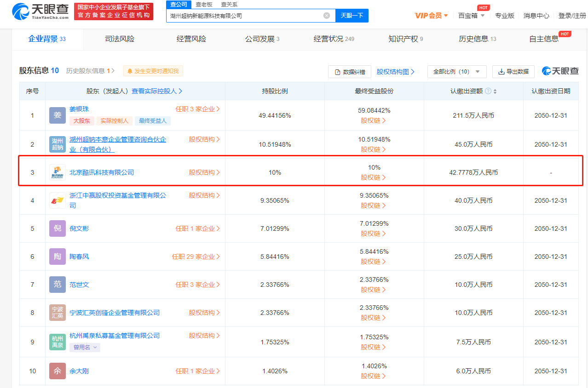Expand 股权结构 for 湖州超钠本意 row

click(x=204, y=139)
